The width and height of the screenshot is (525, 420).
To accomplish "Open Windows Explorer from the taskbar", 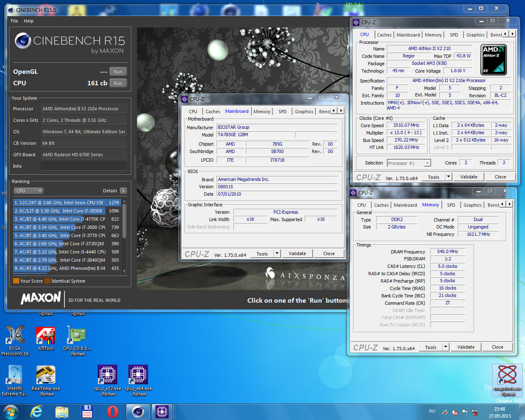I will pyautogui.click(x=62, y=411).
